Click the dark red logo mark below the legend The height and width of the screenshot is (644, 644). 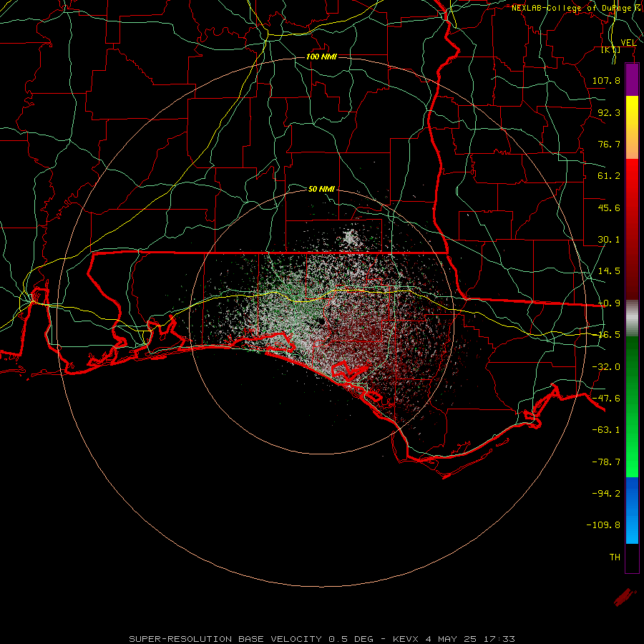625,597
